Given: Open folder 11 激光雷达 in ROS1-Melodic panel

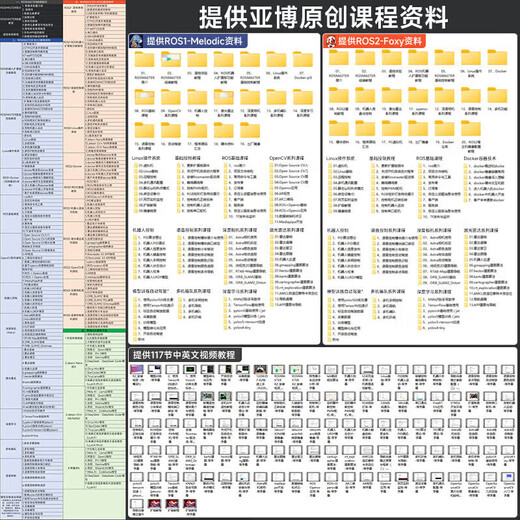Looking at the screenshot, I should 223,97.
